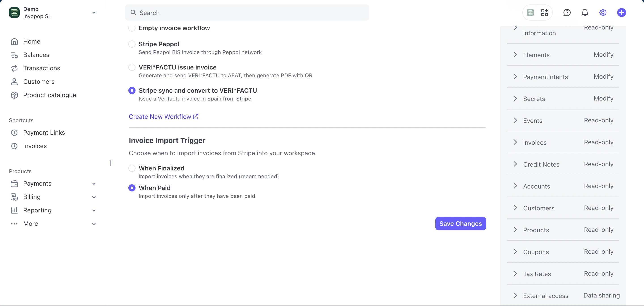Select Balances from the sidebar
644x306 pixels.
pos(36,55)
